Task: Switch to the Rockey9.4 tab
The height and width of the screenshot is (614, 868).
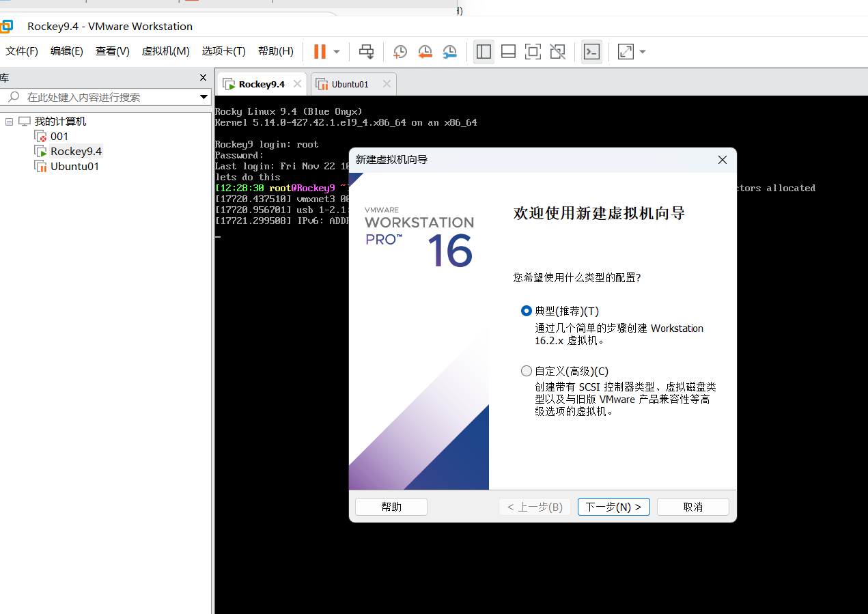Action: (x=262, y=84)
